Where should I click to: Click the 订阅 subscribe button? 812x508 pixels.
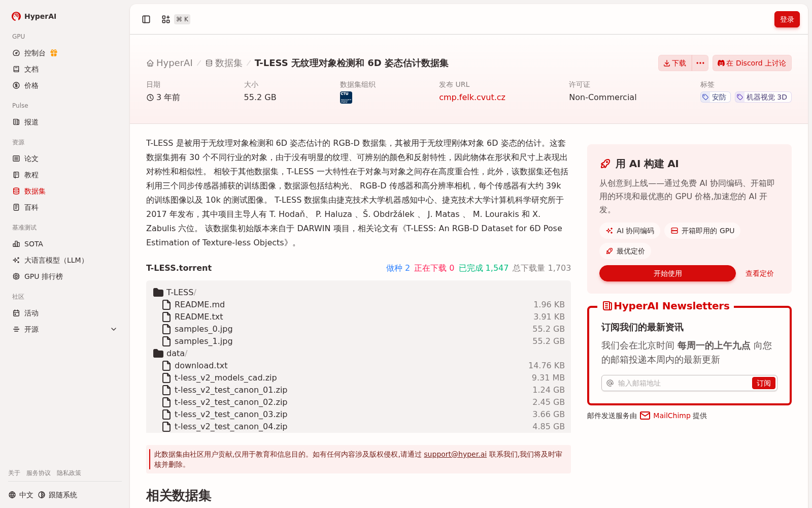click(x=763, y=383)
